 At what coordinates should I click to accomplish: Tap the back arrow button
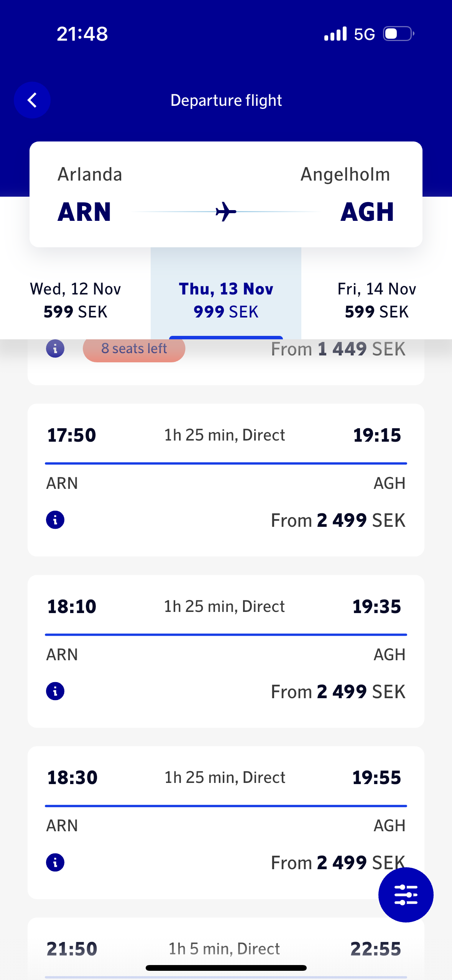pyautogui.click(x=32, y=100)
